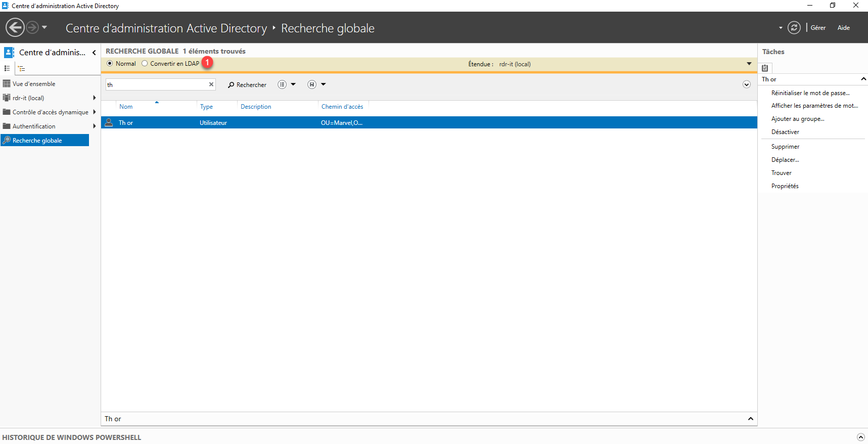868x444 pixels.
Task: Click the OU=Marvel path cell
Action: tap(342, 123)
